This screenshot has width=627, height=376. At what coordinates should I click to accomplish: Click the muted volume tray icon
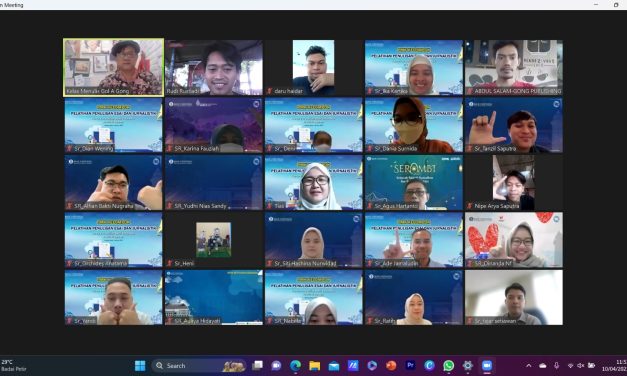pos(581,366)
